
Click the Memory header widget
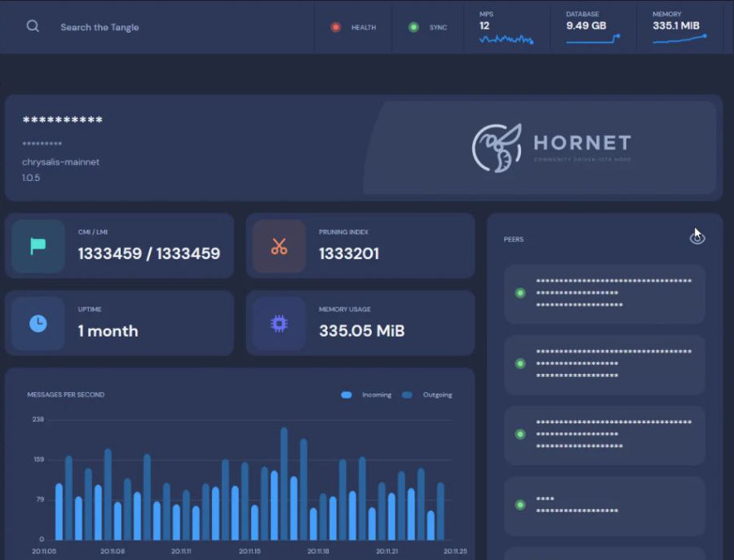click(x=679, y=29)
